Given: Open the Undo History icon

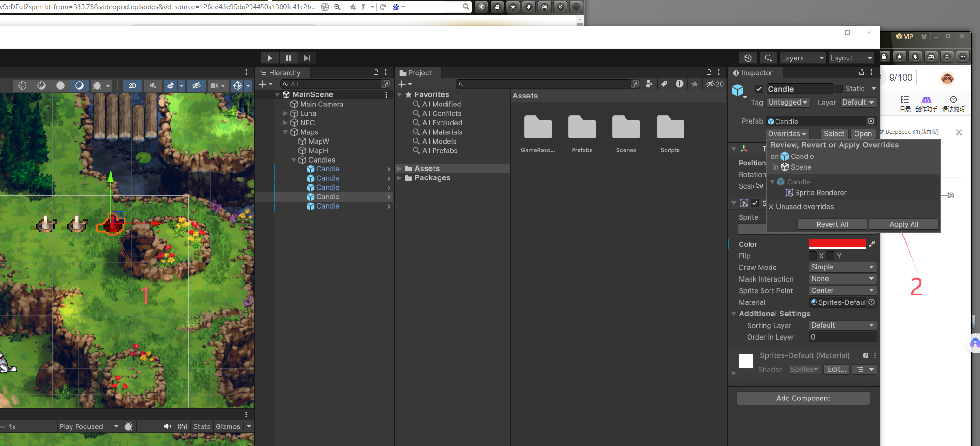Looking at the screenshot, I should pos(748,58).
